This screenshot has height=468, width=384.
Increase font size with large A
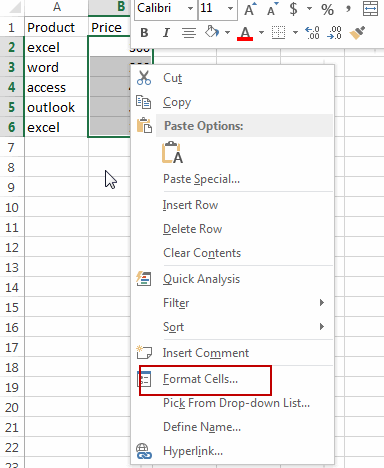coord(250,9)
